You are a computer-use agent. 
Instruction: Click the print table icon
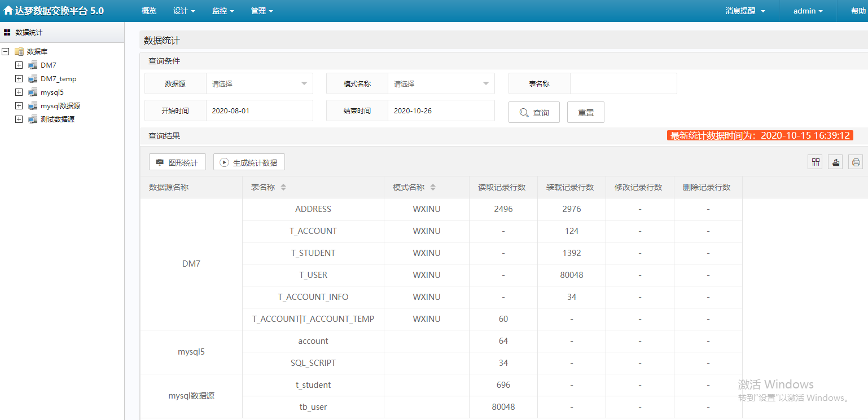856,162
